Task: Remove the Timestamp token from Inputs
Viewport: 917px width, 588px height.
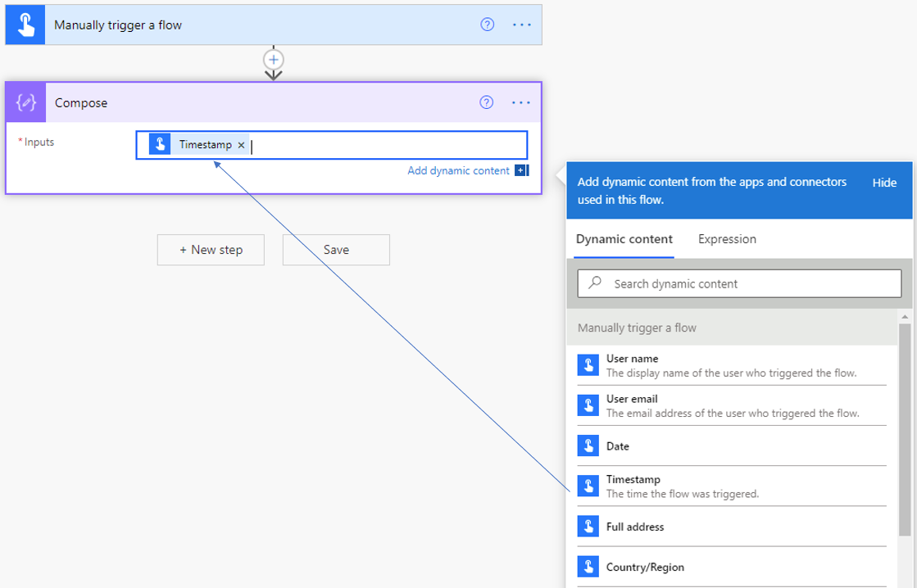Action: pos(241,145)
